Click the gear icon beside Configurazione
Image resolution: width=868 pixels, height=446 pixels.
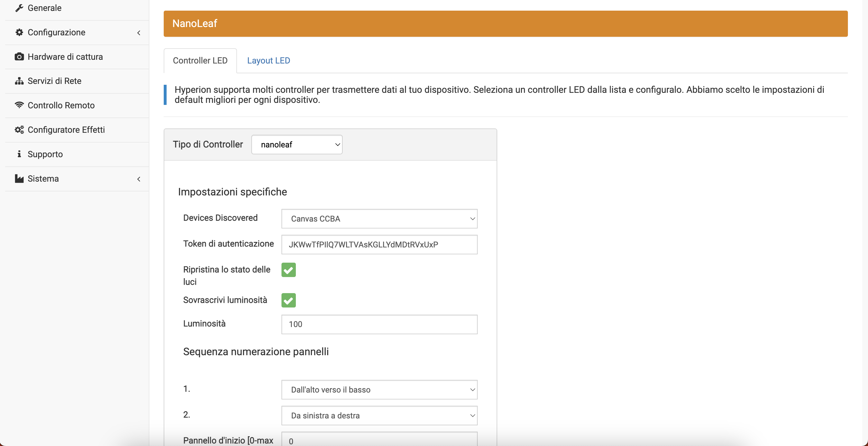click(x=19, y=32)
